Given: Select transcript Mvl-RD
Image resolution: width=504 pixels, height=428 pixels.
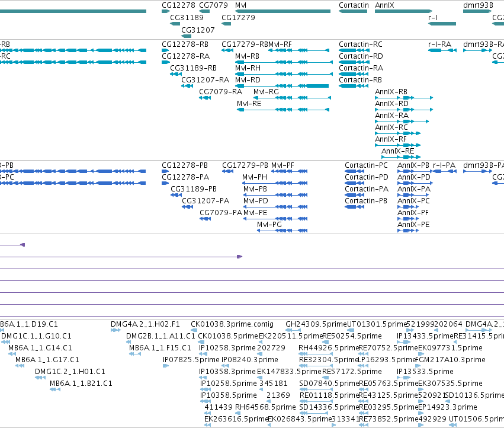Looking at the screenshot, I should click(x=248, y=80).
